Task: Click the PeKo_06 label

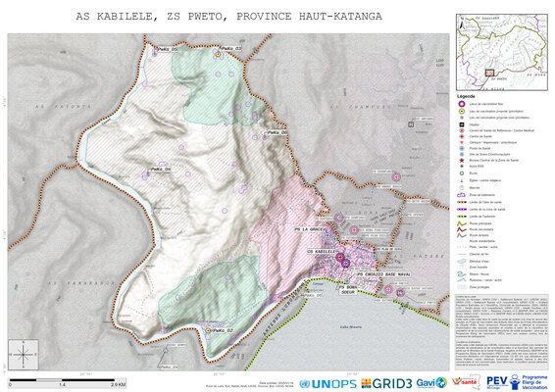Action: [x=277, y=132]
